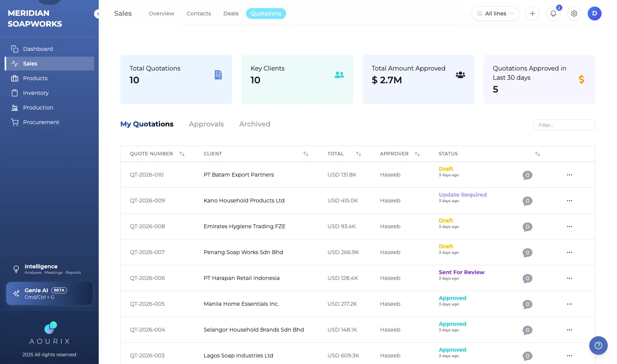Switch to the Deals tab
Viewport: 617px width, 364px height.
pos(231,13)
